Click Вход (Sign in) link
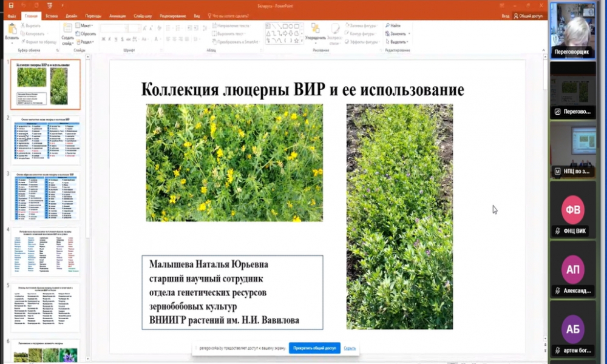Image resolution: width=607 pixels, height=364 pixels. 505,16
